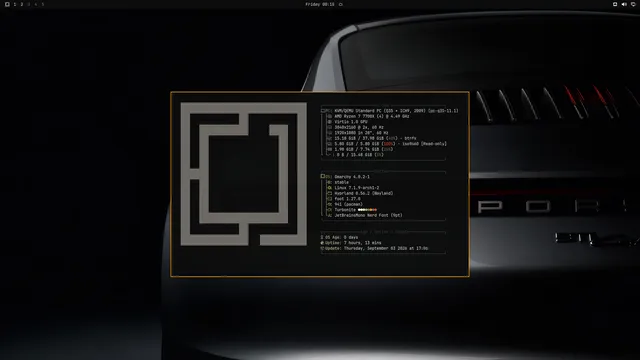This screenshot has width=640, height=360.
Task: Open the network icon at far right
Action: [x=633, y=4]
